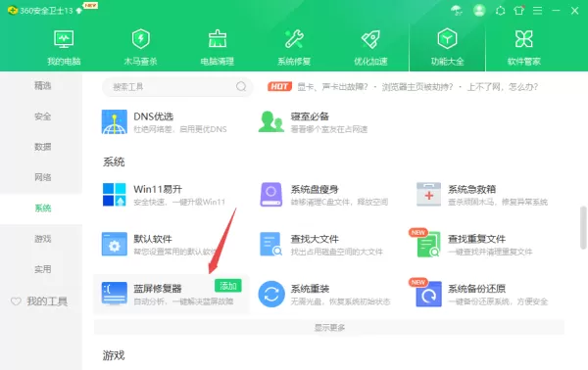This screenshot has width=588, height=370.
Task: Open 默认软件 gear folder icon
Action: 115,244
